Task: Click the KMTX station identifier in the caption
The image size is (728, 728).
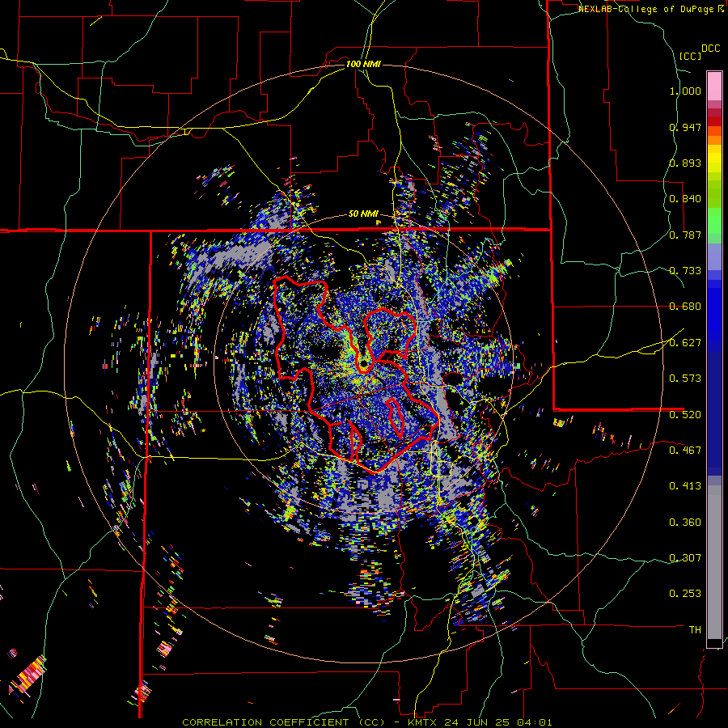Action: point(422,722)
